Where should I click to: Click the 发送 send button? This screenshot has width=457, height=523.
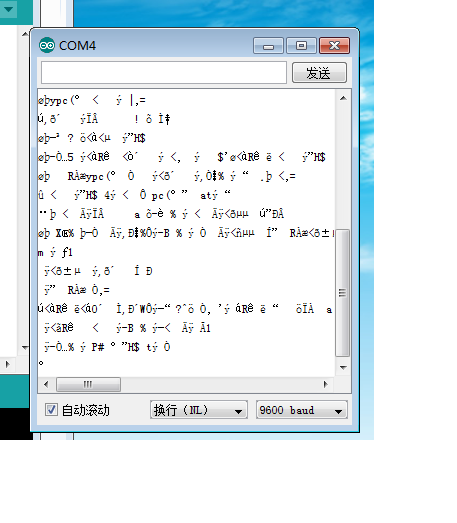[x=319, y=73]
